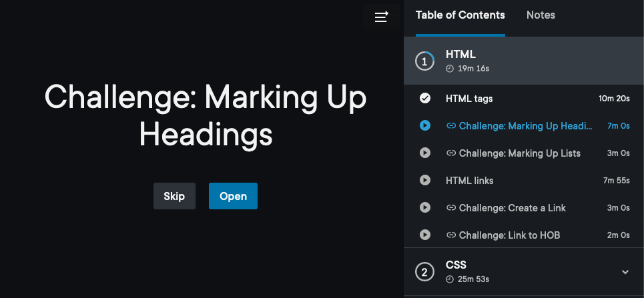Click play icon for Challenge: Marking Up Headings

tap(425, 126)
